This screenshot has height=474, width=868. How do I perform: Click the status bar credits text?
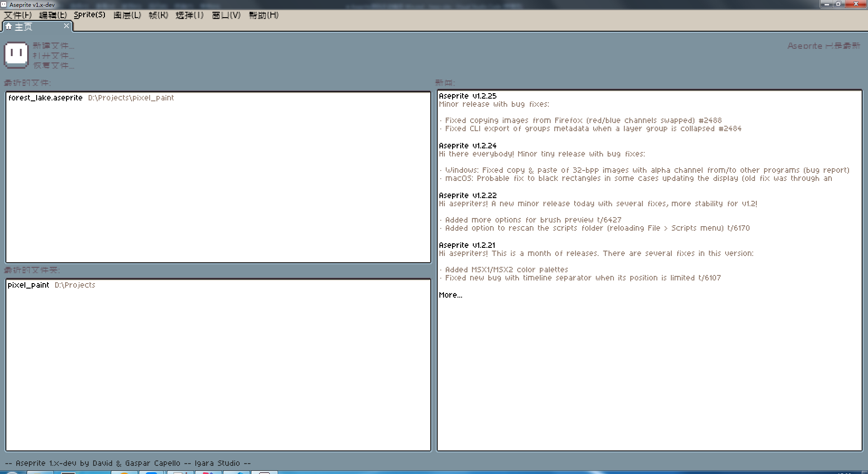pos(128,463)
